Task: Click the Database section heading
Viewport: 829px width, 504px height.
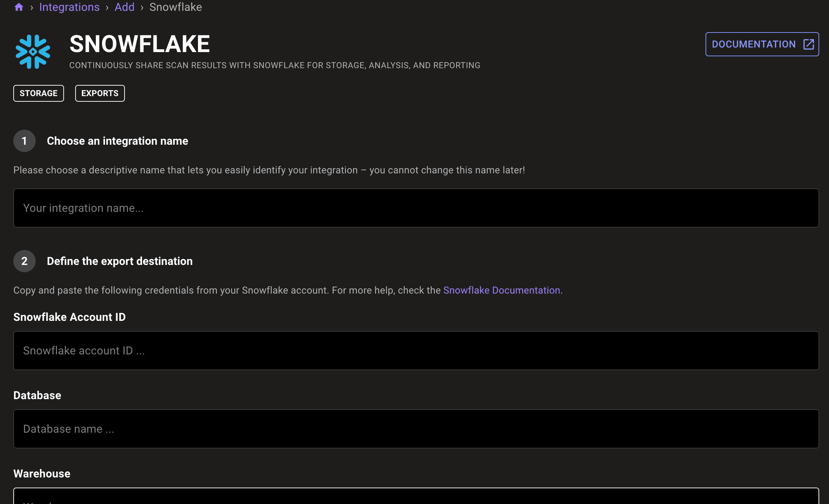Action: coord(37,395)
